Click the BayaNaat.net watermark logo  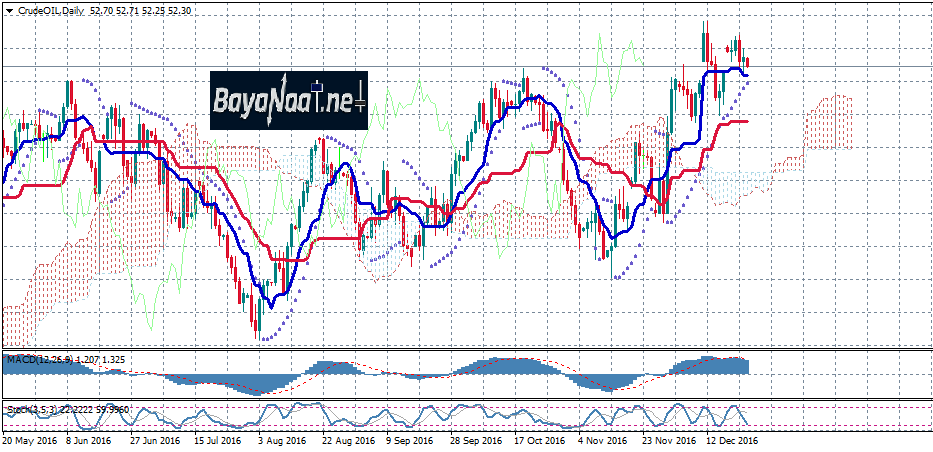[x=288, y=100]
